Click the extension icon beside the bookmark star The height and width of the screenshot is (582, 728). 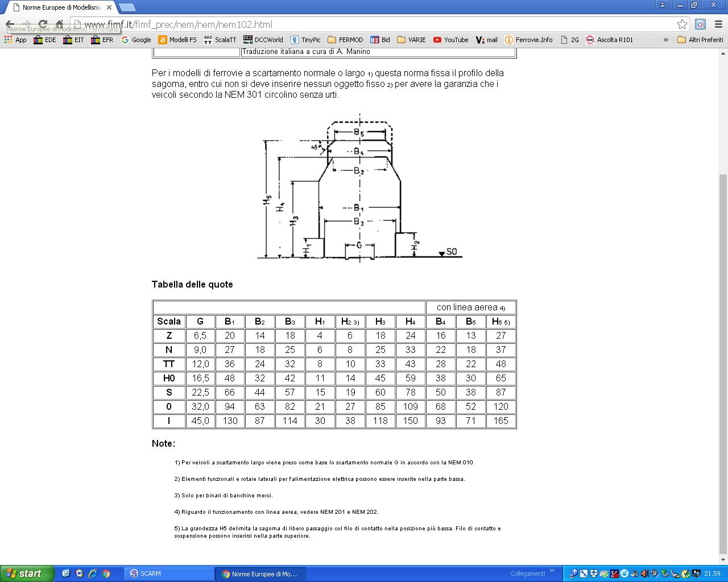[x=700, y=24]
